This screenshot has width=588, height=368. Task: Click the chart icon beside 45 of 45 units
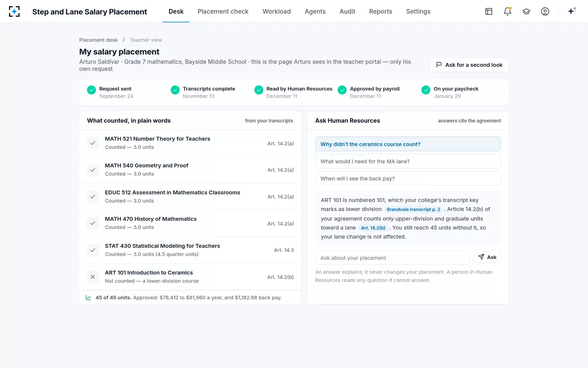tap(88, 298)
